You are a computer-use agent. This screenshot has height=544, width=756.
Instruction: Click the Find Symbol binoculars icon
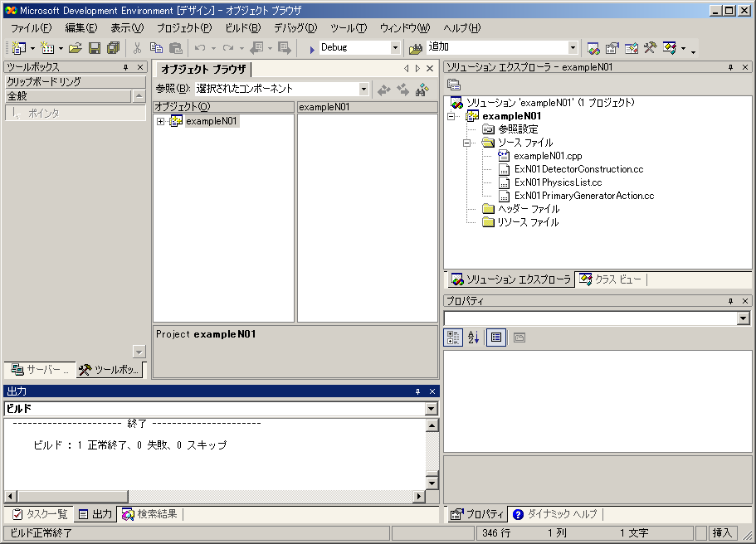pos(422,90)
